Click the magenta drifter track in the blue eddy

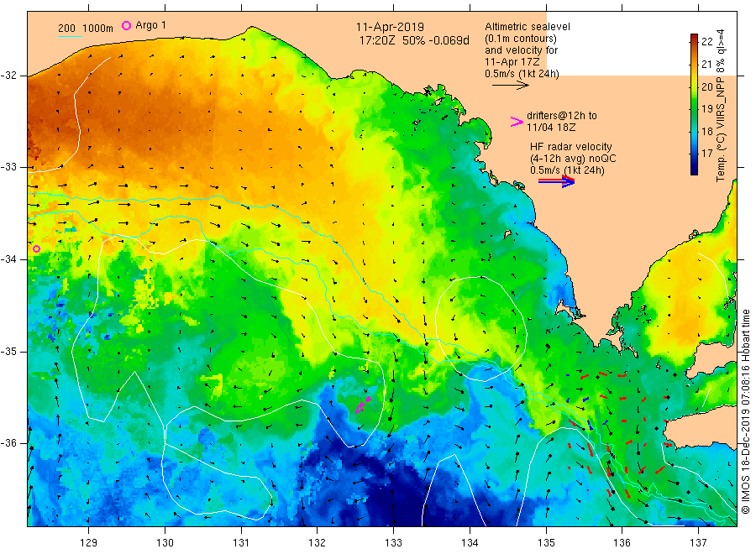[363, 405]
